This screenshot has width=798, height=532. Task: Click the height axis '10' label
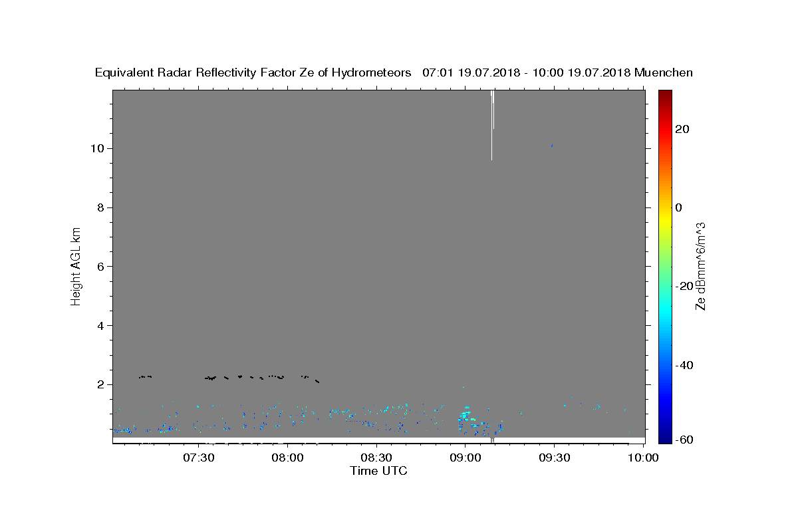(98, 148)
